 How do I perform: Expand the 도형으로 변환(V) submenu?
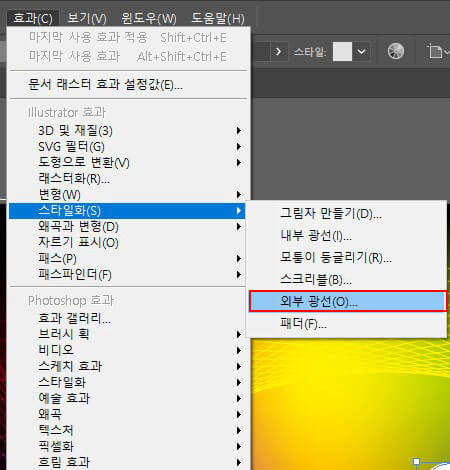tap(128, 162)
